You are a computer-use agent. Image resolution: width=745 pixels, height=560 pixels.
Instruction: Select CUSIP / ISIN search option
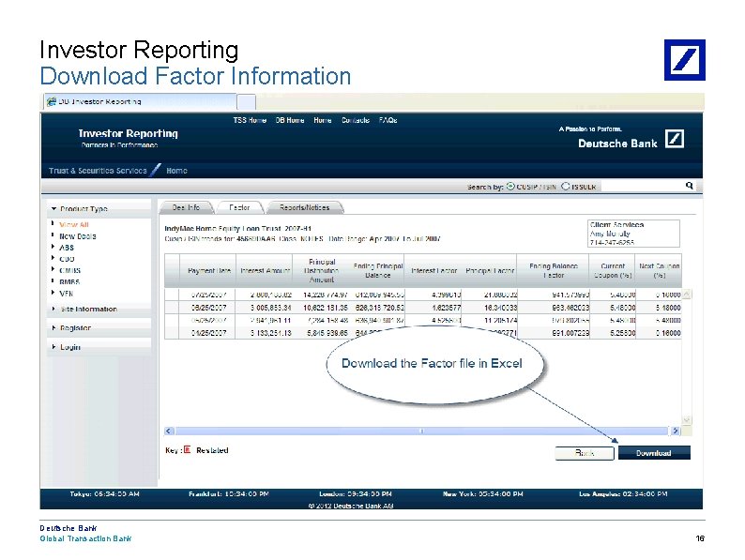pyautogui.click(x=510, y=186)
